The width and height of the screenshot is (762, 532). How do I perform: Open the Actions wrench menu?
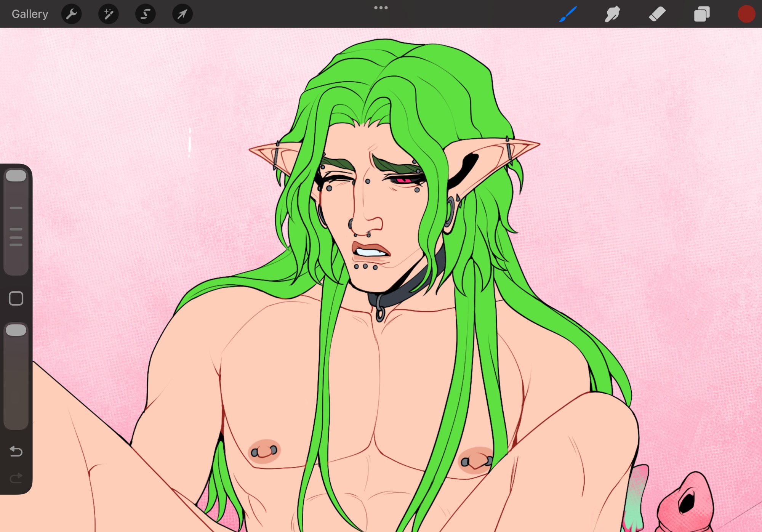coord(71,14)
